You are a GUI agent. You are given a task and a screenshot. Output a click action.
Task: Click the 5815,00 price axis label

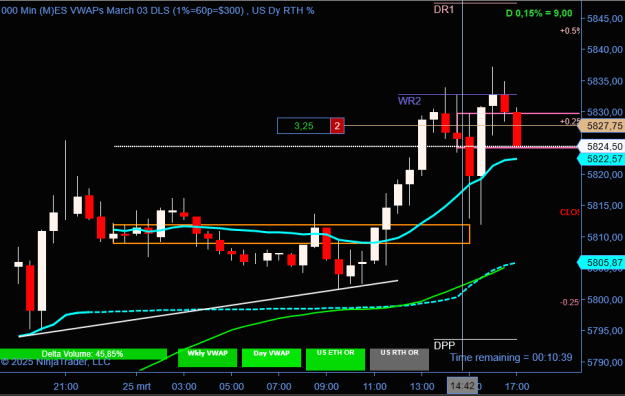click(x=605, y=206)
